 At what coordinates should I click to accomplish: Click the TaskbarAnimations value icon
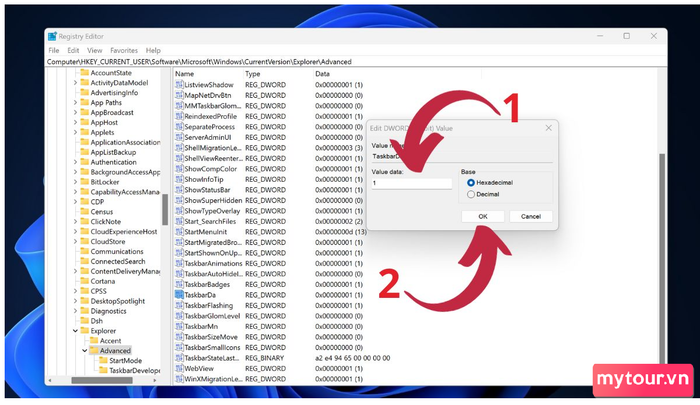coord(179,263)
